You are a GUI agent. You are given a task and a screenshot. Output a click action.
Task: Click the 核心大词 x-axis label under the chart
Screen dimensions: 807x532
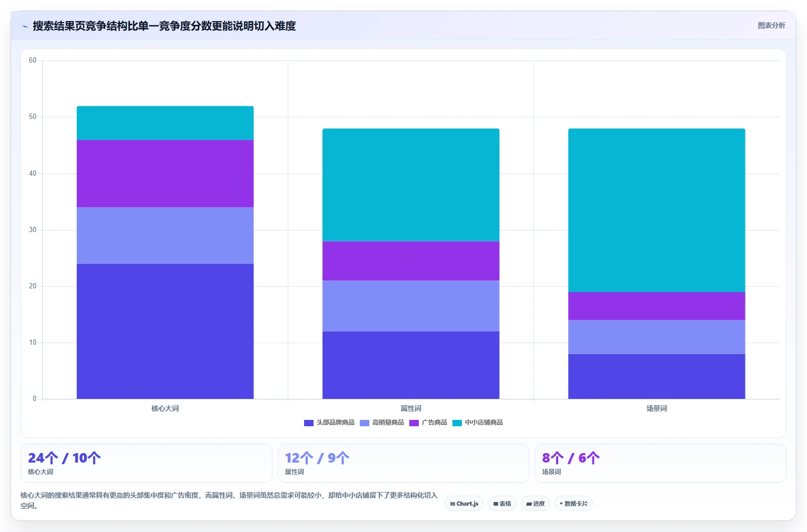(165, 408)
